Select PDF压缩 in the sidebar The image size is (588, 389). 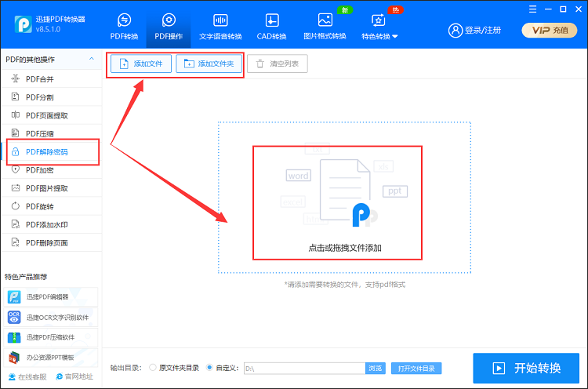click(52, 133)
